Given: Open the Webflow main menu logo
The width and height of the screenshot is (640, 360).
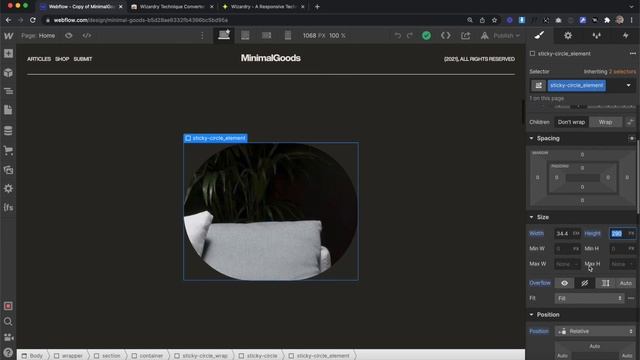Looking at the screenshot, I should tap(8, 36).
